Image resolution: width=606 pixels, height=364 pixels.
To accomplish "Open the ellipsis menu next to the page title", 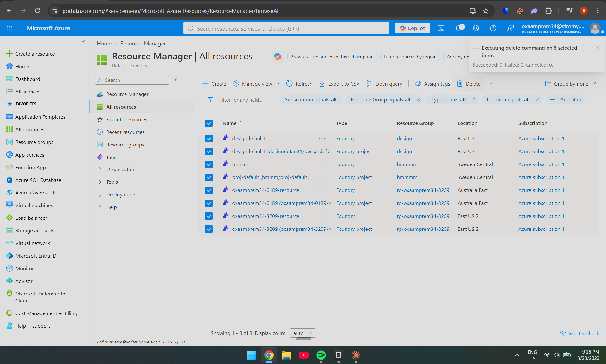I will (265, 57).
